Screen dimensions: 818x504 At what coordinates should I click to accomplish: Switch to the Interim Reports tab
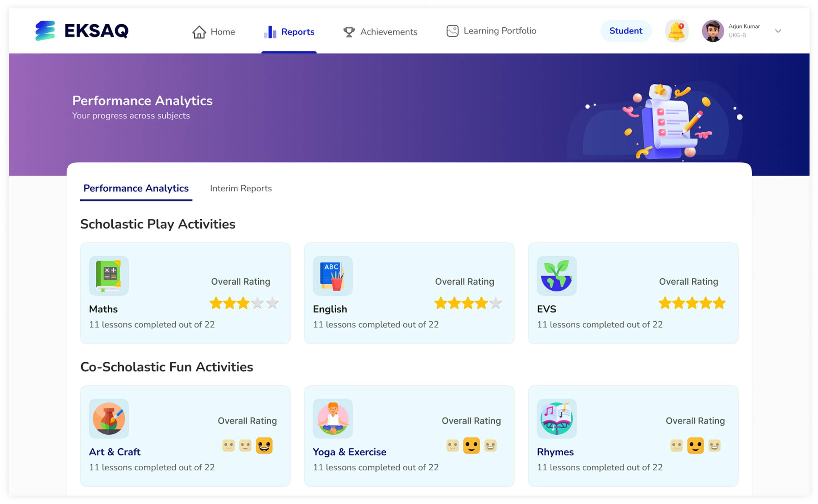point(241,188)
